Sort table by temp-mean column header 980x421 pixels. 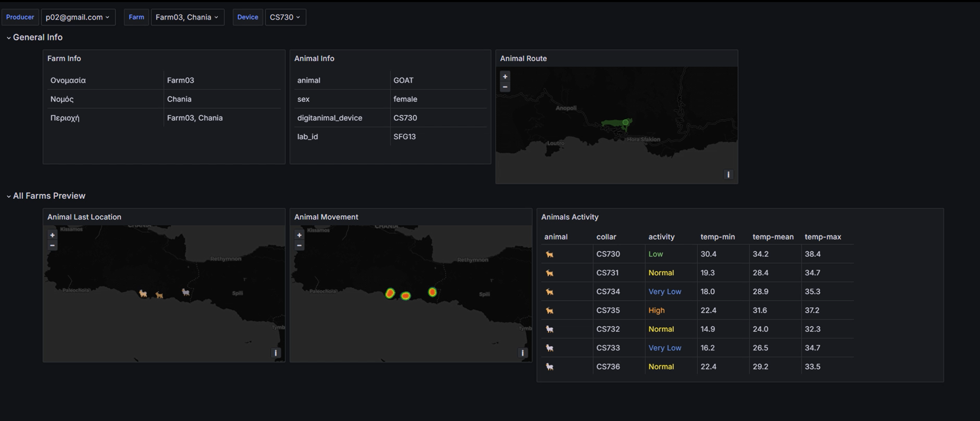pos(772,237)
